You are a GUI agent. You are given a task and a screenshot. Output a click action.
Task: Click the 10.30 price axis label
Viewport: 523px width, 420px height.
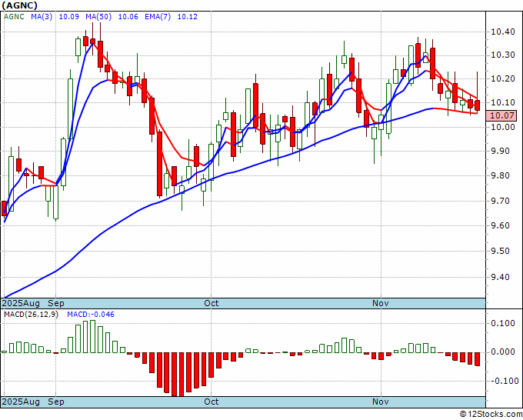click(503, 55)
